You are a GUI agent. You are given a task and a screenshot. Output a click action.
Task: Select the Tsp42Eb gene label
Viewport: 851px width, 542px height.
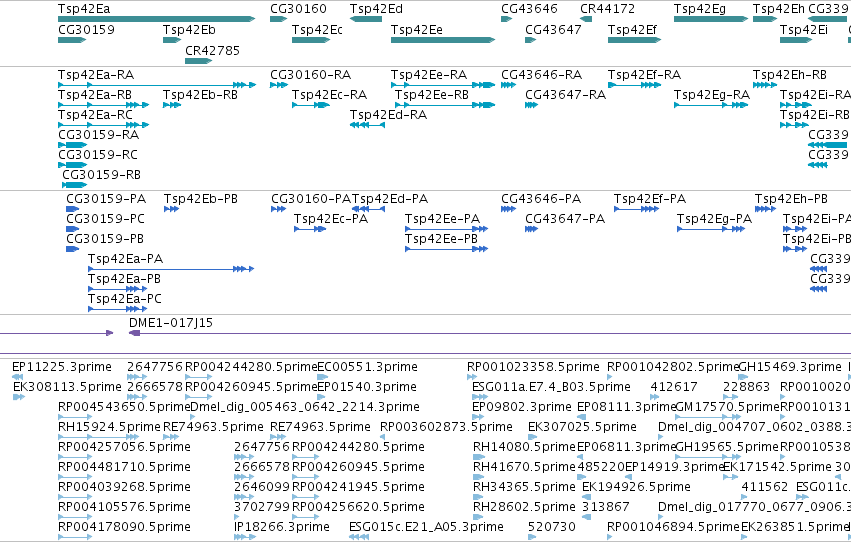(189, 30)
